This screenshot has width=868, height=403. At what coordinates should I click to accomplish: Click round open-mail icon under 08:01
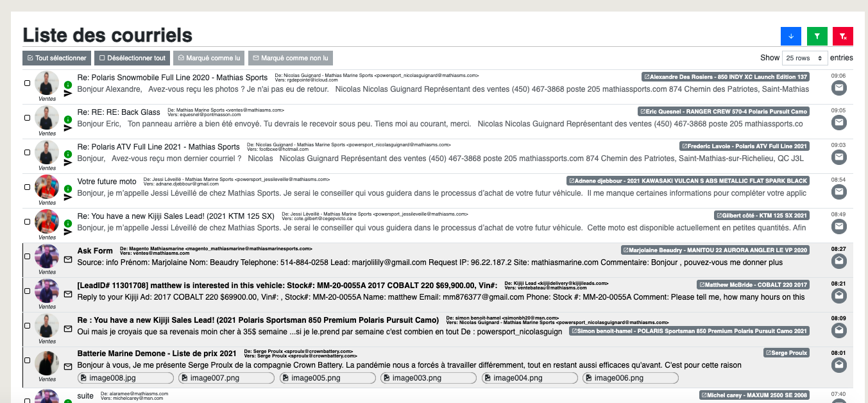(x=838, y=365)
